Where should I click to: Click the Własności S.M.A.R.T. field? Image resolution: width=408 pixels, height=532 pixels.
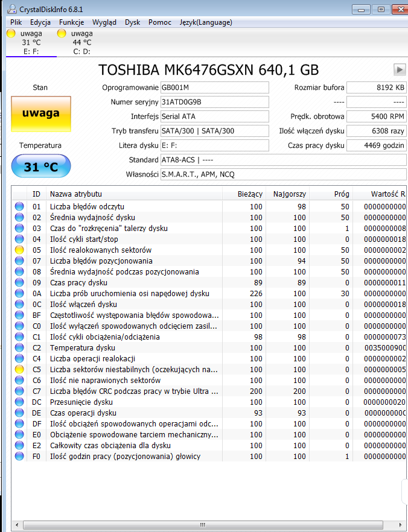tap(284, 174)
